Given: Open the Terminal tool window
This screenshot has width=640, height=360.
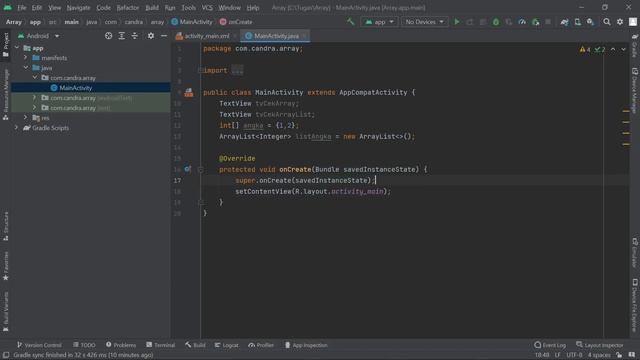Looking at the screenshot, I should (x=160, y=345).
